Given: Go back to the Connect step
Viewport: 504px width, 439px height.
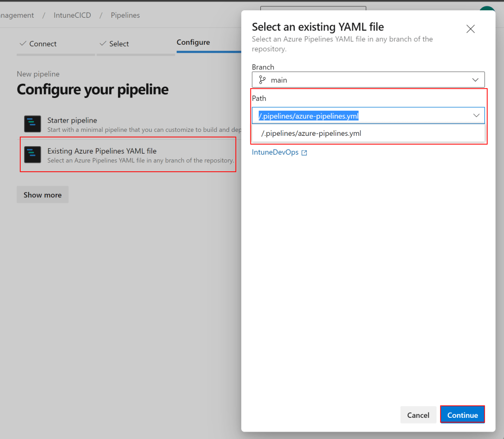Looking at the screenshot, I should pyautogui.click(x=42, y=44).
